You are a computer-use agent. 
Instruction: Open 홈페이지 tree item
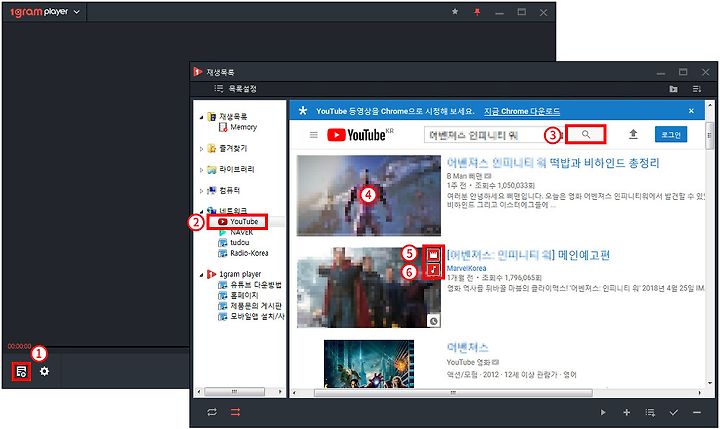(x=244, y=295)
